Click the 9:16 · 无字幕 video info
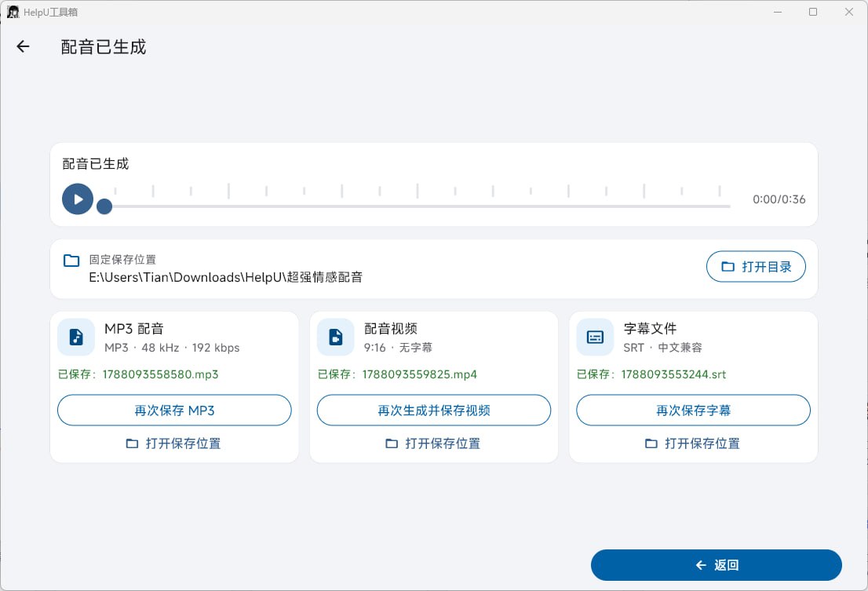 pos(398,348)
